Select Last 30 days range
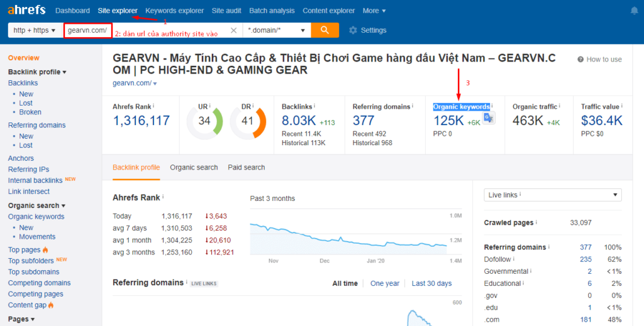This screenshot has width=644, height=326. click(431, 283)
